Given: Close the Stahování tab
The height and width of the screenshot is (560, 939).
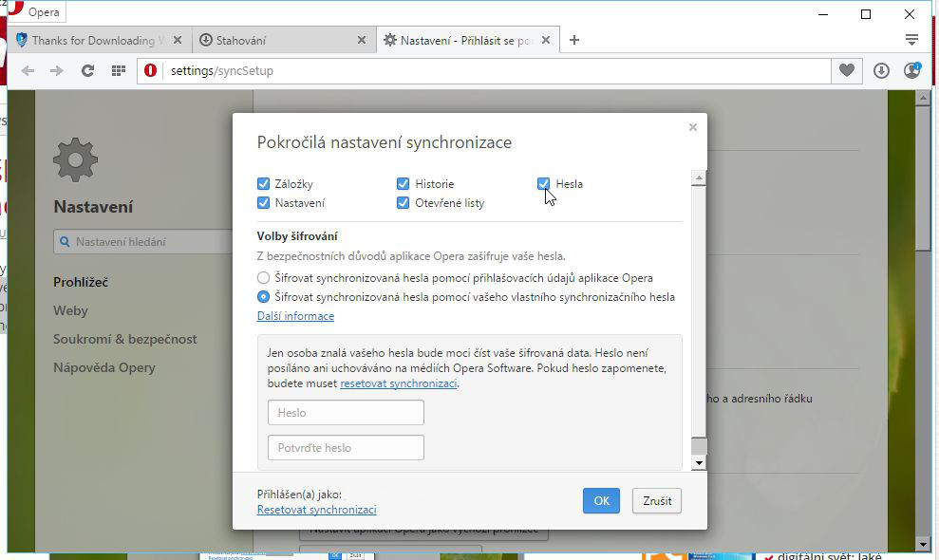Looking at the screenshot, I should click(362, 40).
